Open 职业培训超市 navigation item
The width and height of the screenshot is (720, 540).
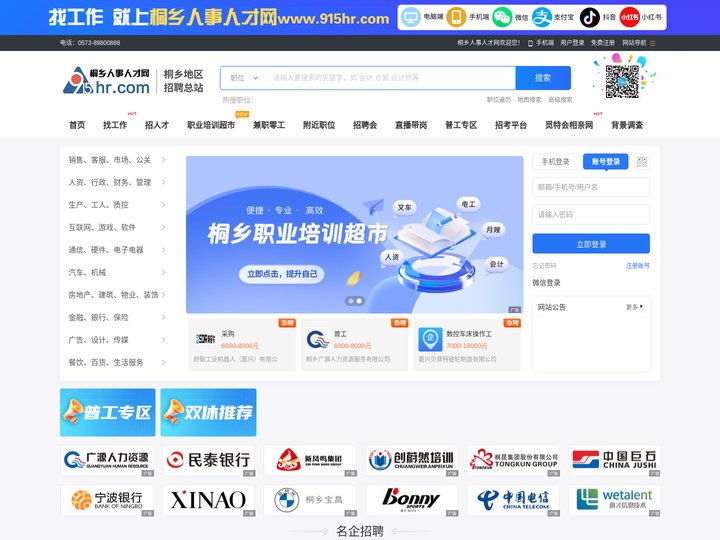pos(211,125)
